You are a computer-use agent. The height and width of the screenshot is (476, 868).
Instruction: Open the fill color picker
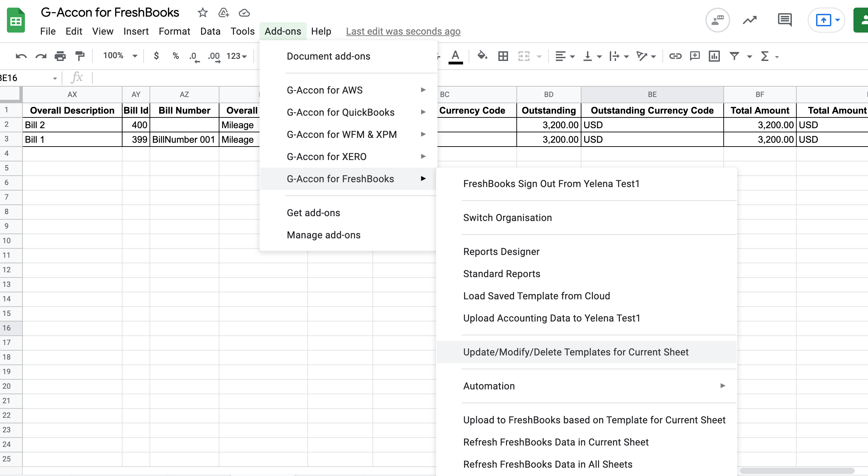[482, 56]
